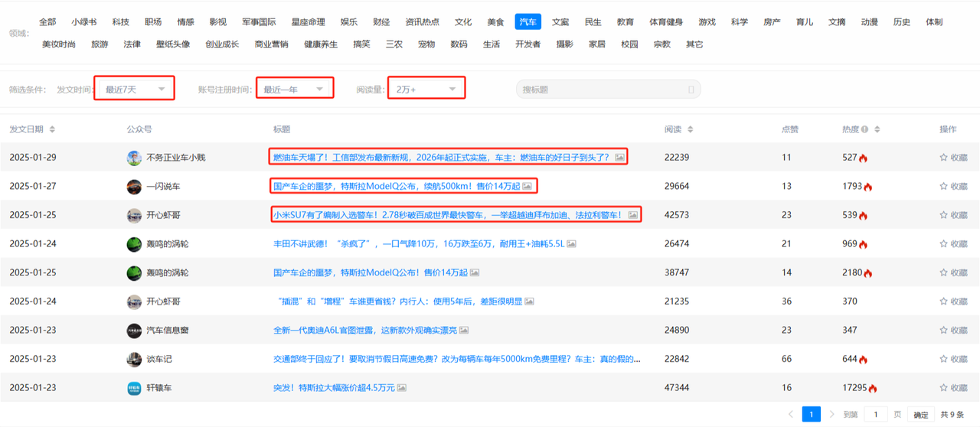Click image icon after 特斯拉大幅涨价 title
The image size is (980, 427).
pos(402,388)
